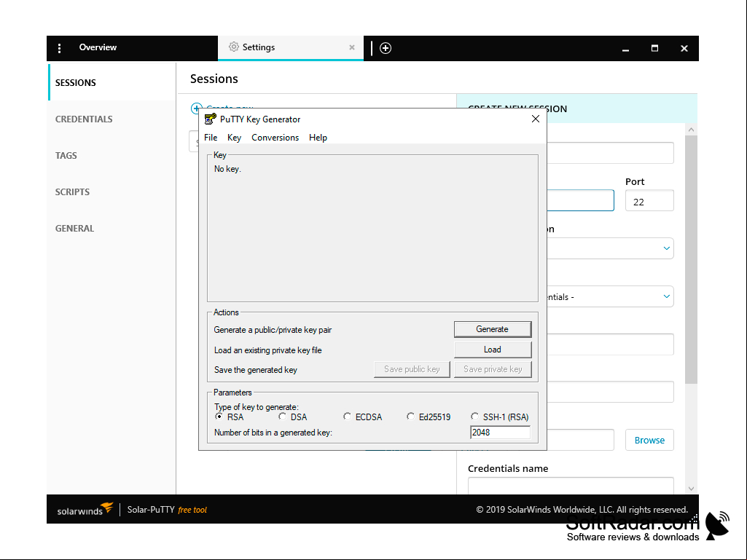Open SESSIONS in the sidebar
The image size is (747, 560).
(112, 82)
